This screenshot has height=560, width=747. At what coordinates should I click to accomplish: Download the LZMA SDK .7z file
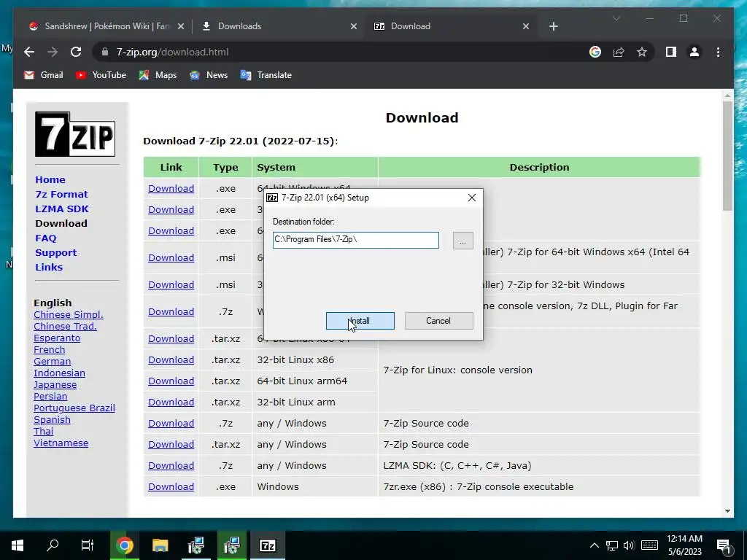tap(171, 466)
